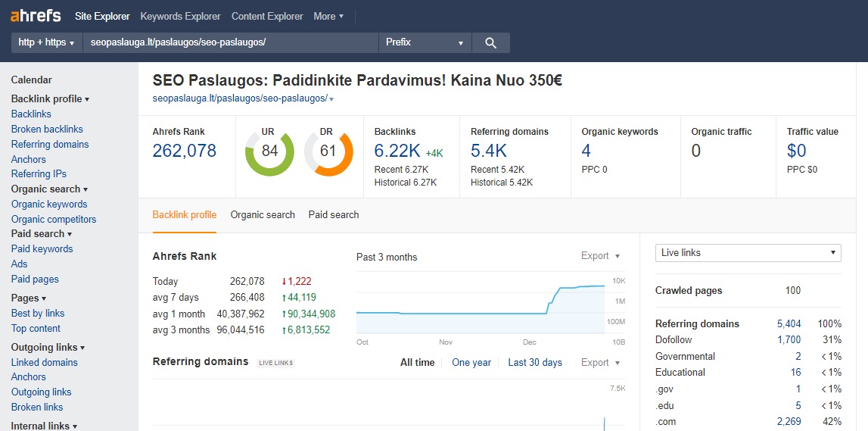Select the Last 30 days range
868x431 pixels.
tap(535, 363)
